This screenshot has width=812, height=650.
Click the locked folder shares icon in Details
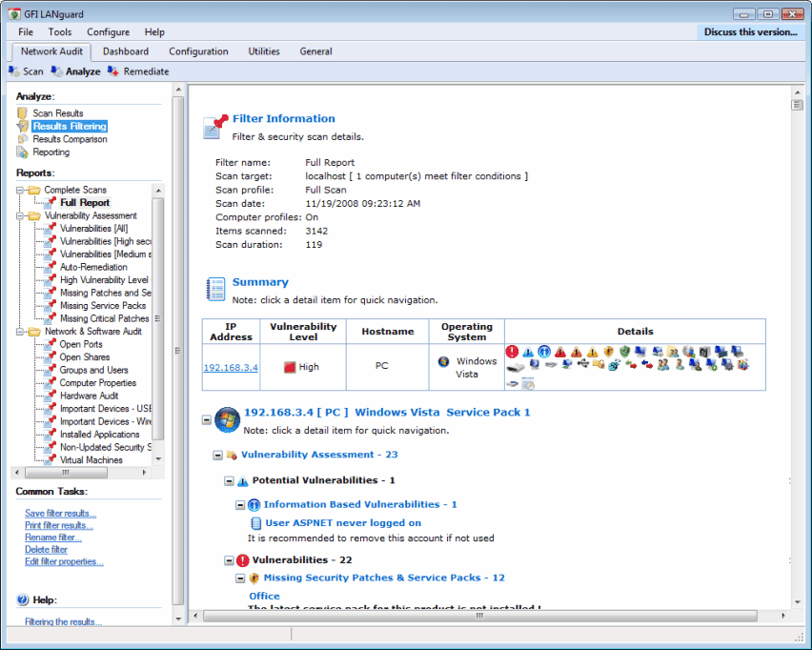click(x=599, y=365)
